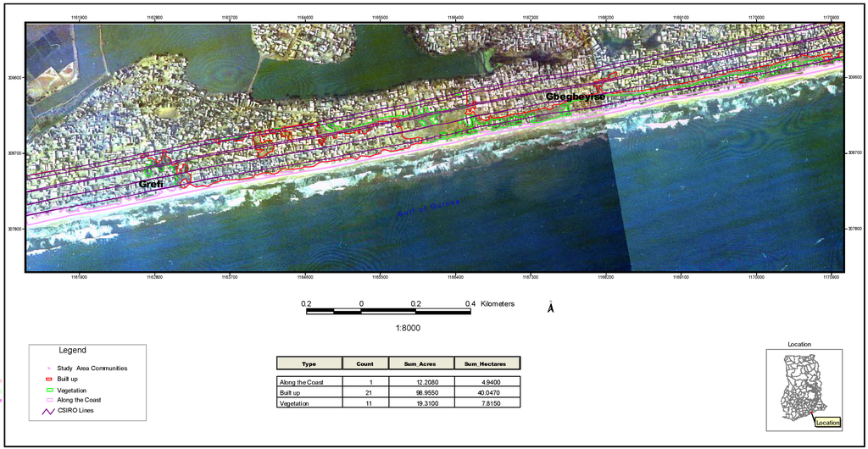Click the Study Area Communities legend marker
868x449 pixels.
tap(48, 368)
